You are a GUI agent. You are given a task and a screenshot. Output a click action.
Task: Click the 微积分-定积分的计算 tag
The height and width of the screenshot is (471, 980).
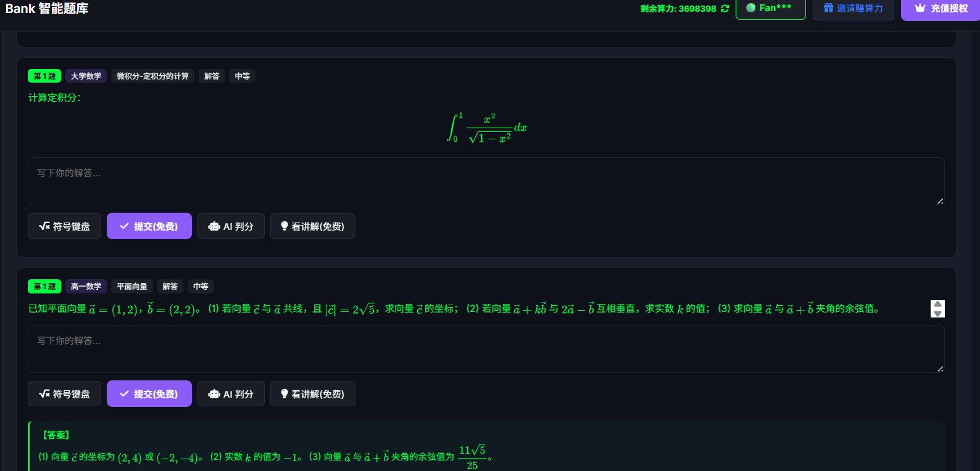(153, 76)
